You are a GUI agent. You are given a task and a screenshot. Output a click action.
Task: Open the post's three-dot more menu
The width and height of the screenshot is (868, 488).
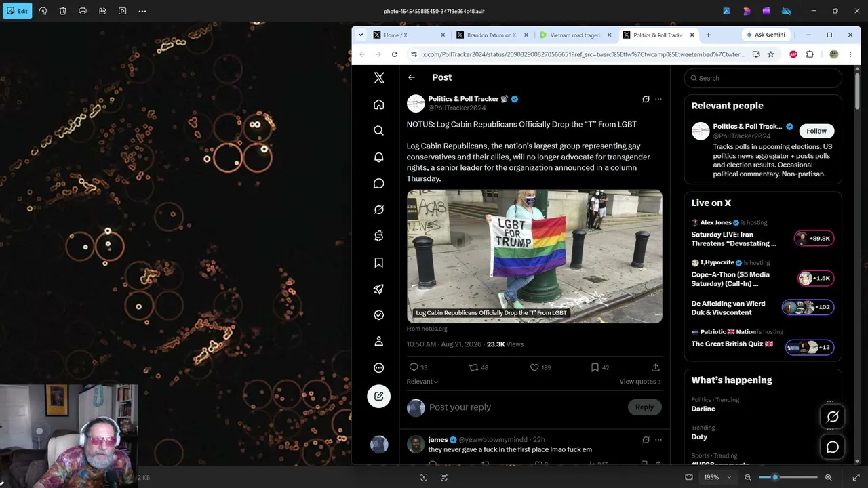pos(658,99)
